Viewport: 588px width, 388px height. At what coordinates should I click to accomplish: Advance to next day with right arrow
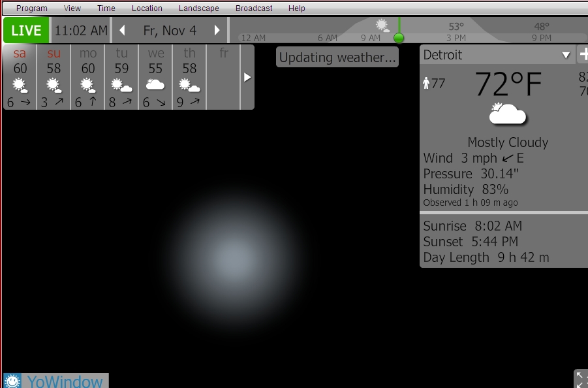pos(217,31)
